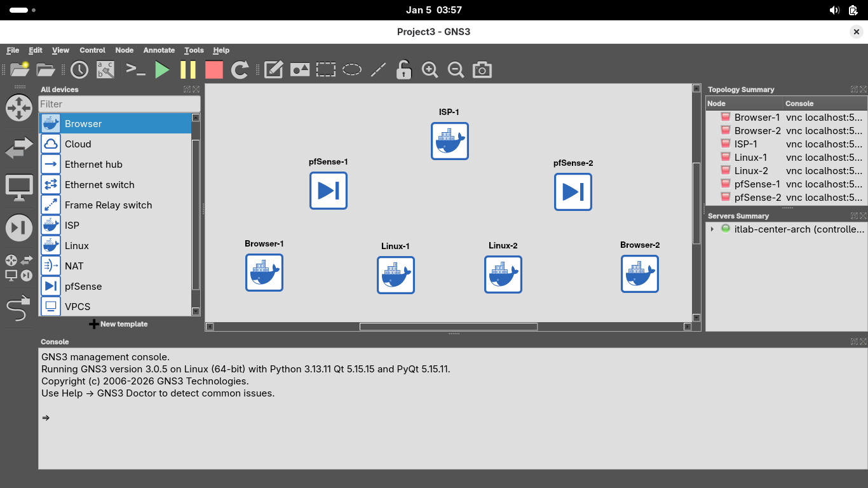Expand the itlab-center-arch server entry
868x488 pixels.
pyautogui.click(x=712, y=229)
